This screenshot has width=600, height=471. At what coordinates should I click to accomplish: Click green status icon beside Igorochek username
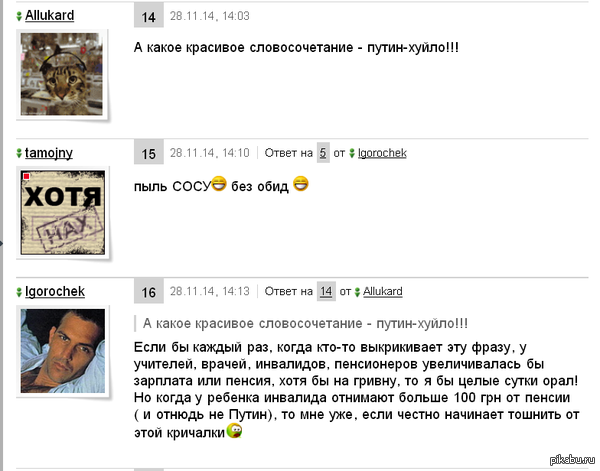point(19,292)
